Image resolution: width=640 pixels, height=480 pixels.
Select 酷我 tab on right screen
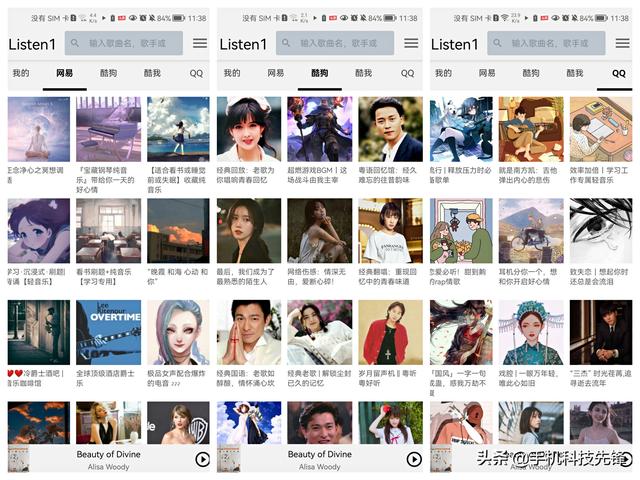tap(575, 73)
